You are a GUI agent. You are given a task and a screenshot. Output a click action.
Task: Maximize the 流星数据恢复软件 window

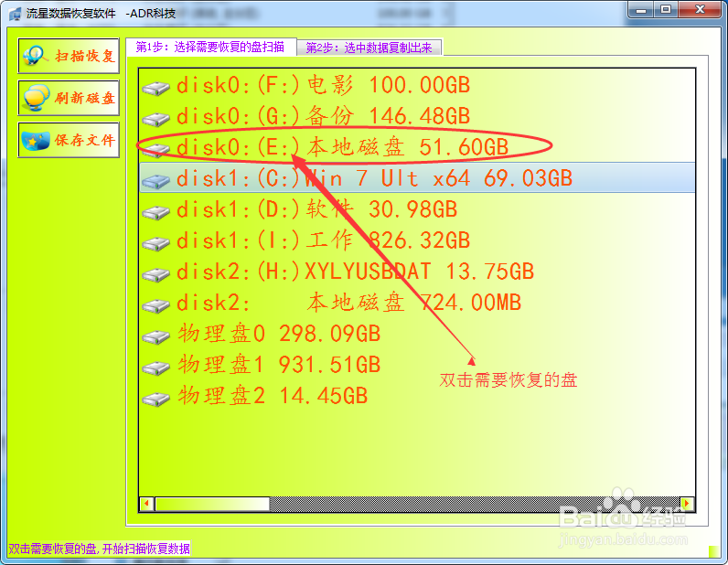tap(666, 10)
